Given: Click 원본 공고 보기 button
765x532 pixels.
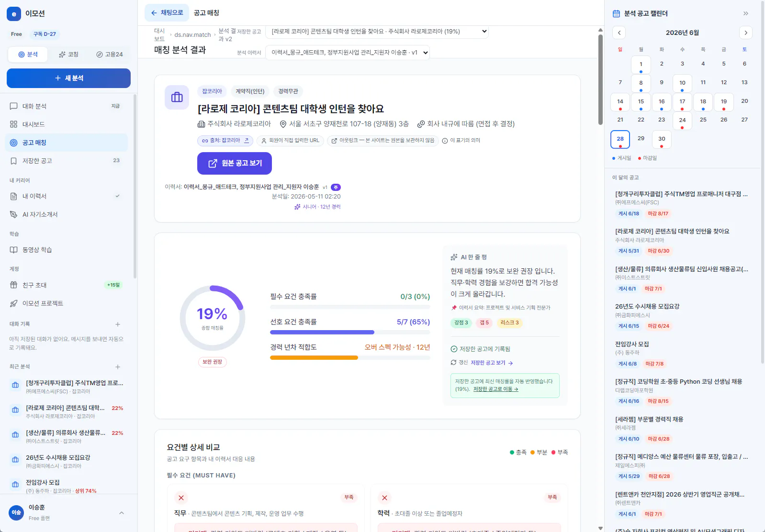Looking at the screenshot, I should pyautogui.click(x=235, y=163).
